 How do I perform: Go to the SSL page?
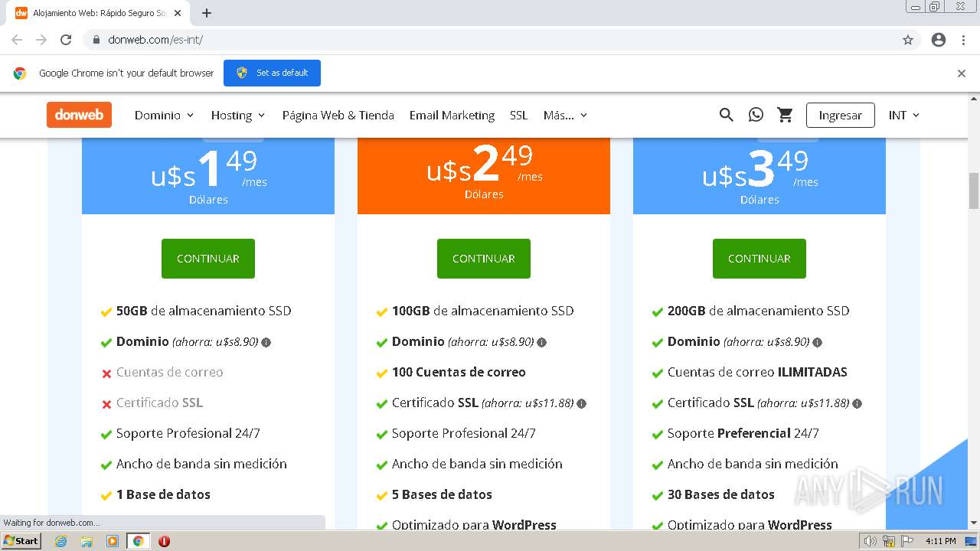coord(519,115)
